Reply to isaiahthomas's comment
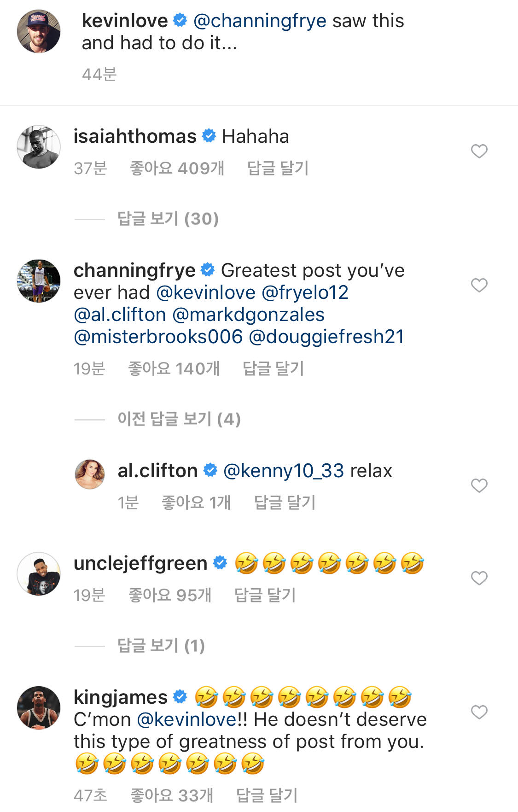 pyautogui.click(x=278, y=168)
